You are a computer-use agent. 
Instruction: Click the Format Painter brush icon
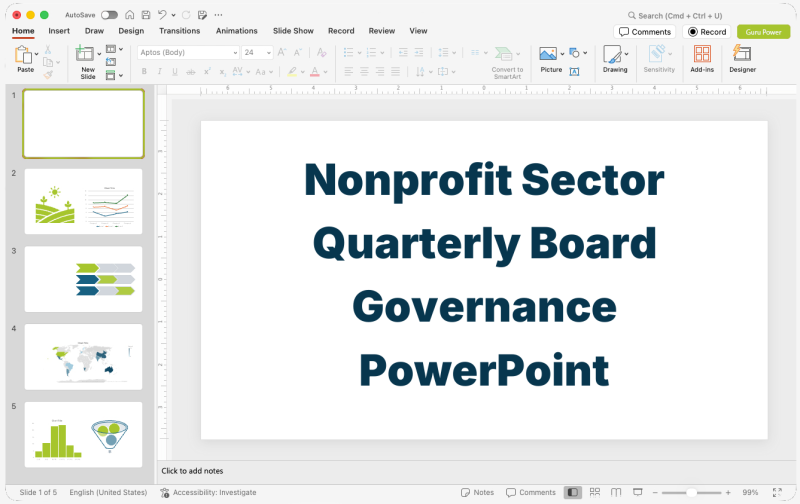click(x=48, y=75)
